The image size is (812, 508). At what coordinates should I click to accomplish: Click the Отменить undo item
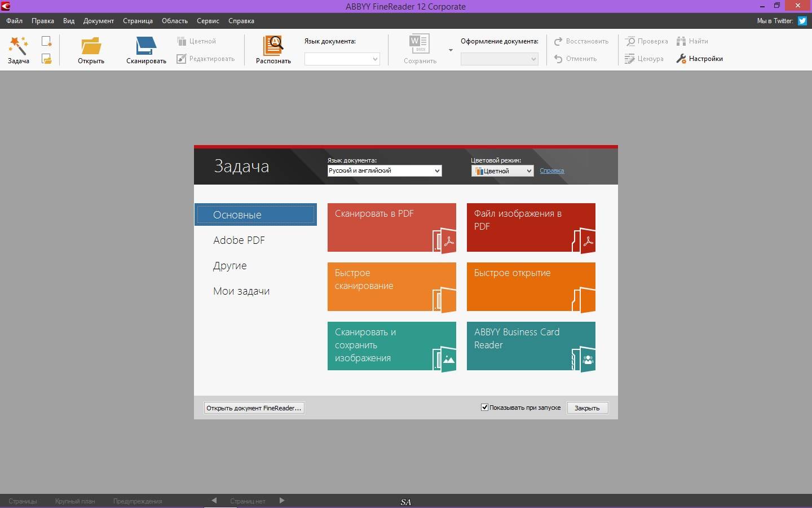click(575, 59)
